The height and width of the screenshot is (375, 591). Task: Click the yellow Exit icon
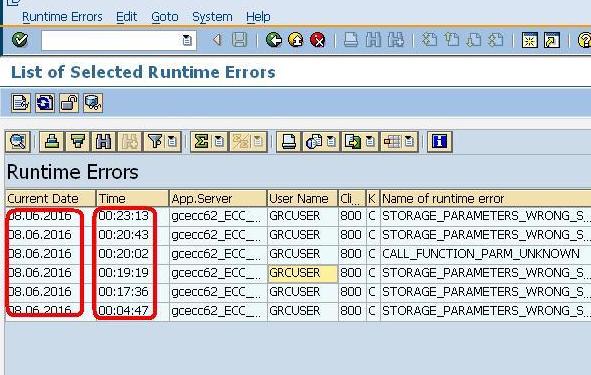(296, 40)
